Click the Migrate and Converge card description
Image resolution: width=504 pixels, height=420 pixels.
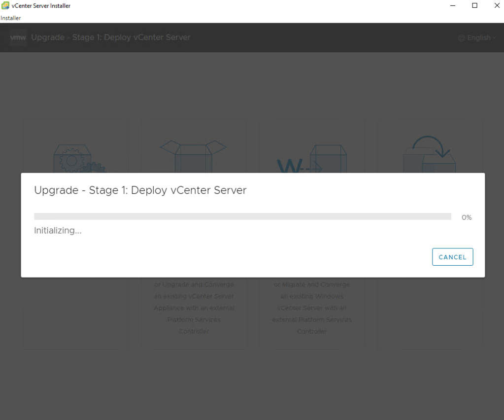tap(311, 308)
